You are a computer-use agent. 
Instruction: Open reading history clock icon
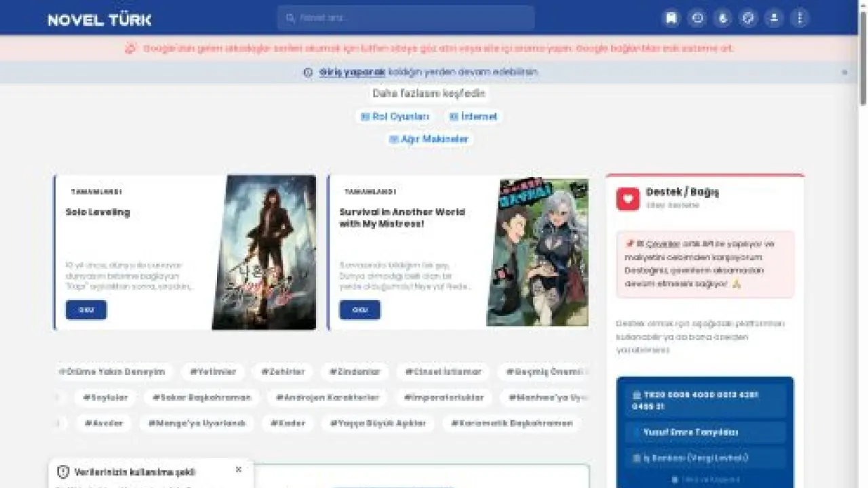[697, 18]
